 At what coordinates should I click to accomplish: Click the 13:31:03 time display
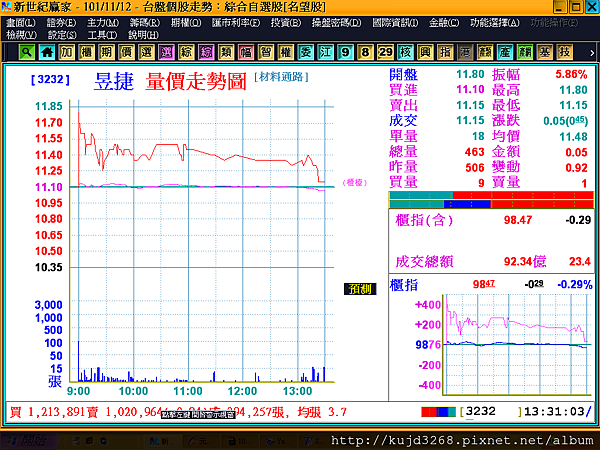[x=554, y=412]
